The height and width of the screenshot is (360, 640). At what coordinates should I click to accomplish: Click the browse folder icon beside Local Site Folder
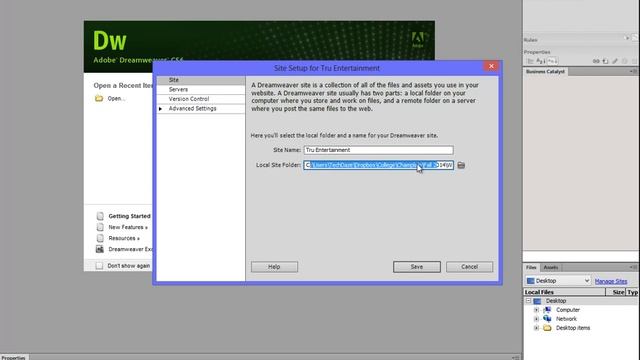pos(461,165)
